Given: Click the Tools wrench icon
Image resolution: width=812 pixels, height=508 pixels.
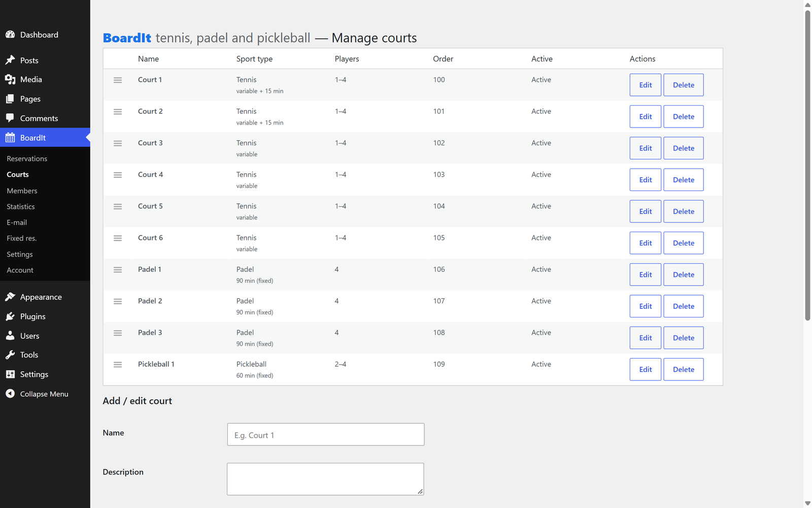Looking at the screenshot, I should click(10, 355).
